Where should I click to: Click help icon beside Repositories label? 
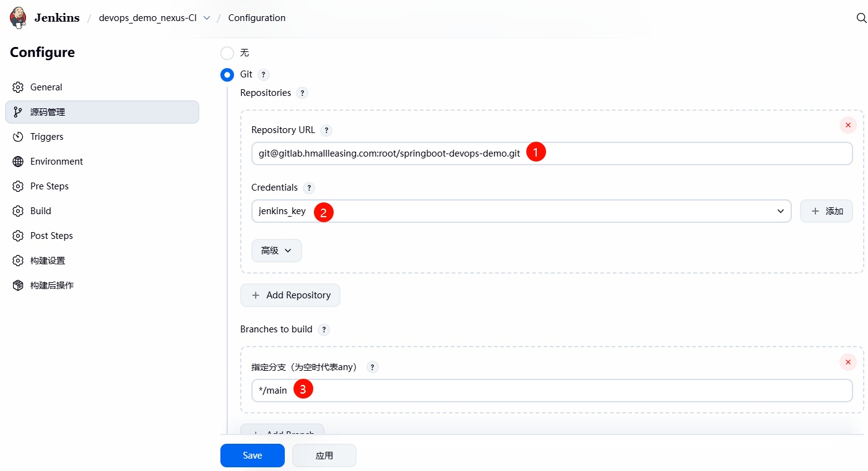tap(302, 93)
